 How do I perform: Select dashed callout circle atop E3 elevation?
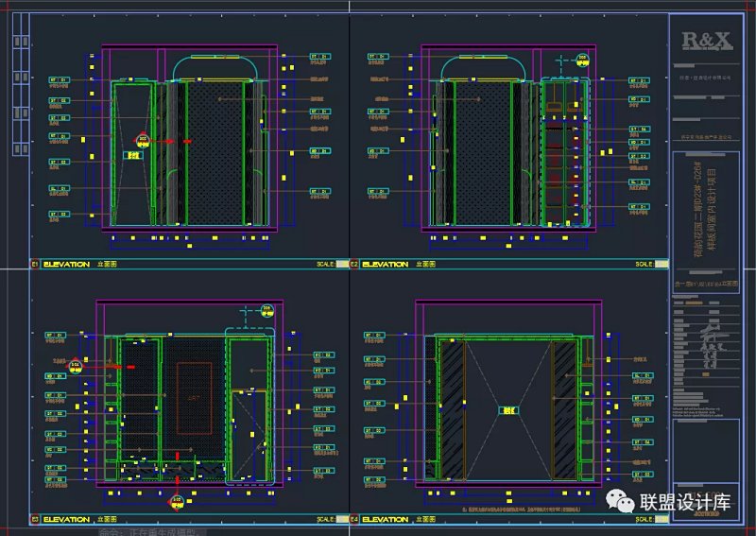coord(266,309)
